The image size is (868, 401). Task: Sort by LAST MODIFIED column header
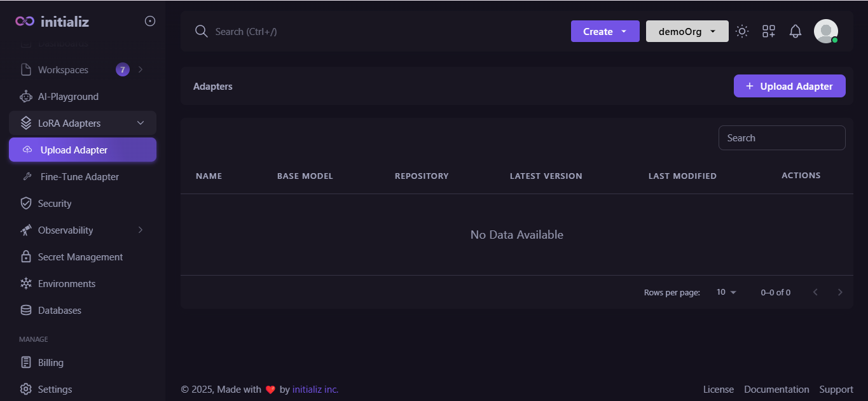[682, 176]
